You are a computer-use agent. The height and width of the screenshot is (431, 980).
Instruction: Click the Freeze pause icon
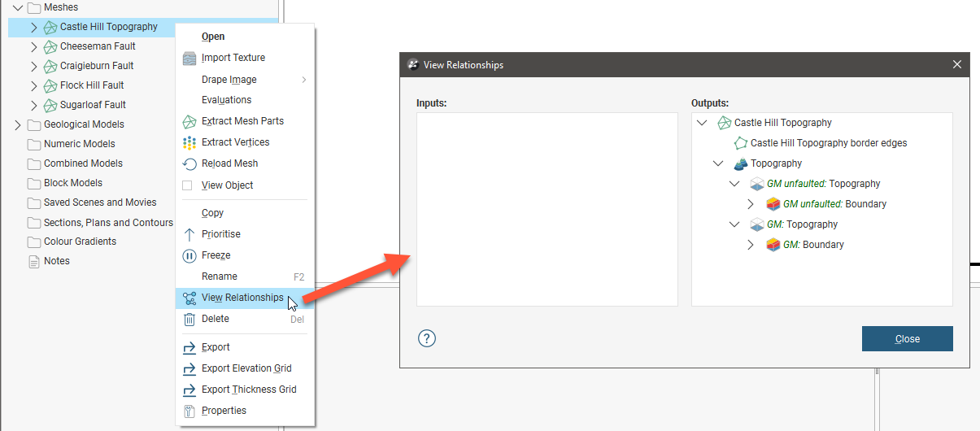(x=189, y=255)
